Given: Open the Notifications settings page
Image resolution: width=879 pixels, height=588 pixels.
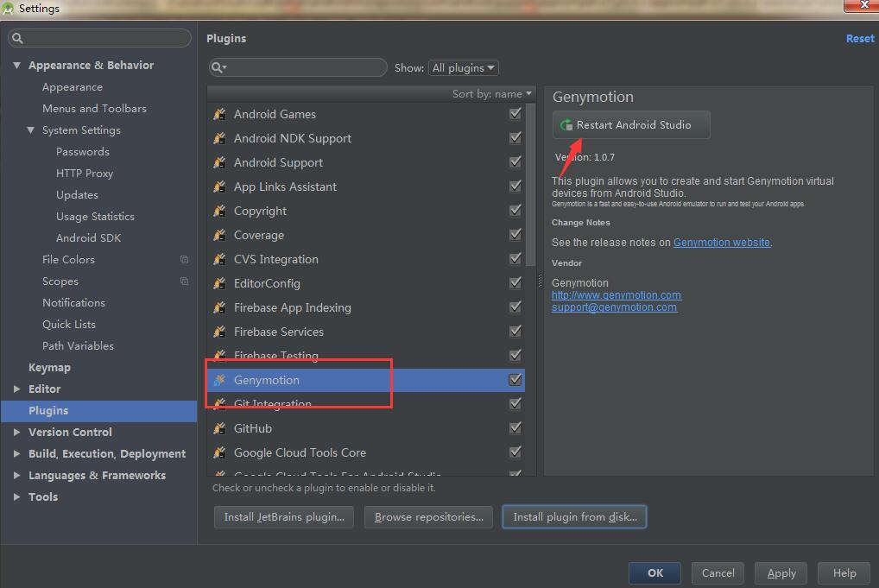Looking at the screenshot, I should click(73, 303).
